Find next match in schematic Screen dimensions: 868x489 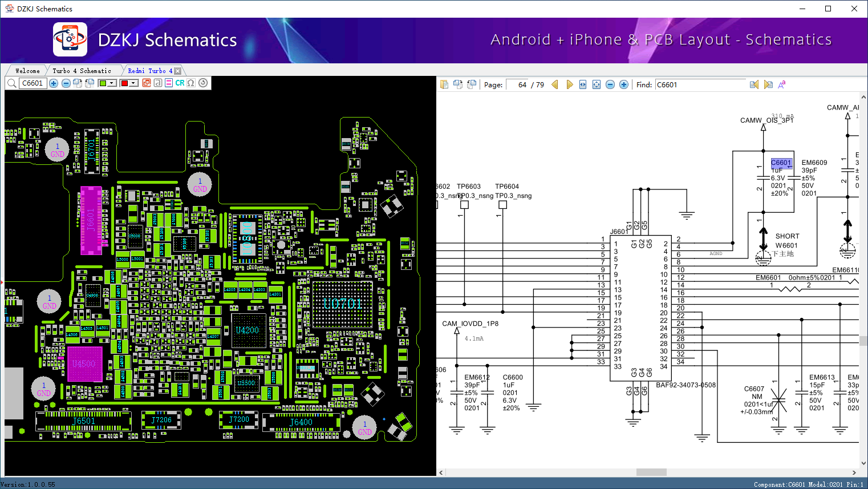pos(768,84)
